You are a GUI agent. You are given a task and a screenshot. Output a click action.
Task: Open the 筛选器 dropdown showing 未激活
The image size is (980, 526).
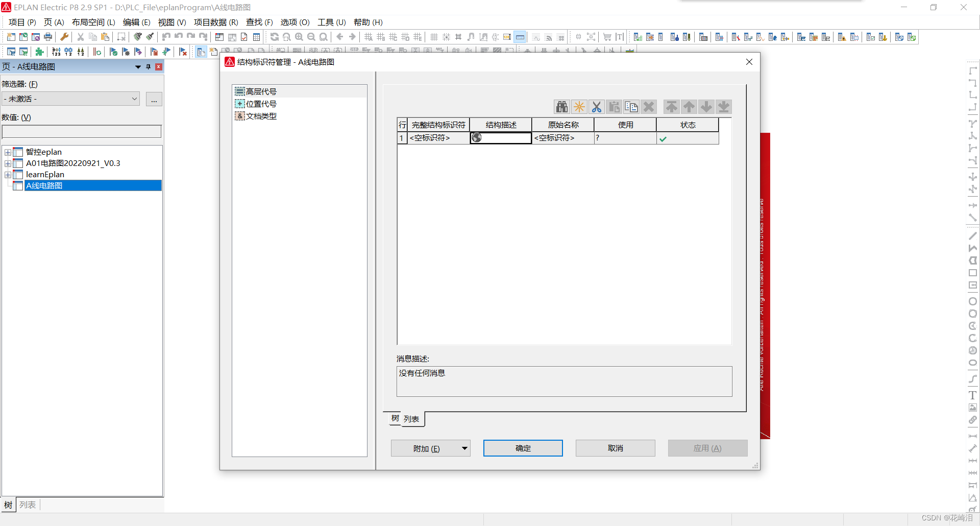click(71, 99)
